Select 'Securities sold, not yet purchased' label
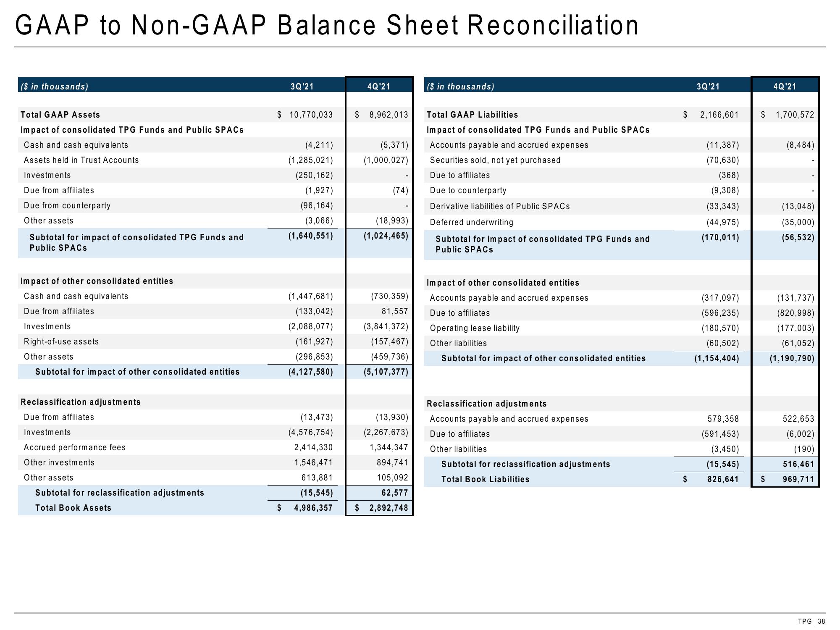Viewport: 840px width, 630px height. pos(495,160)
